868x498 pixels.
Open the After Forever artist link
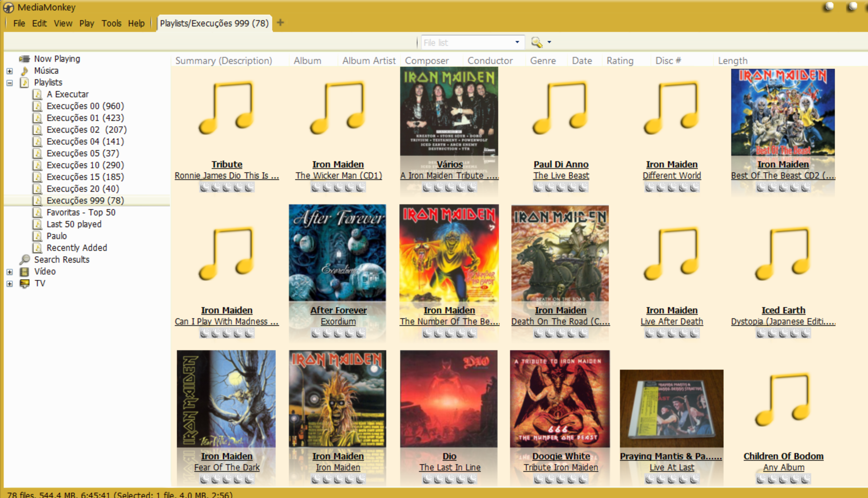[338, 310]
